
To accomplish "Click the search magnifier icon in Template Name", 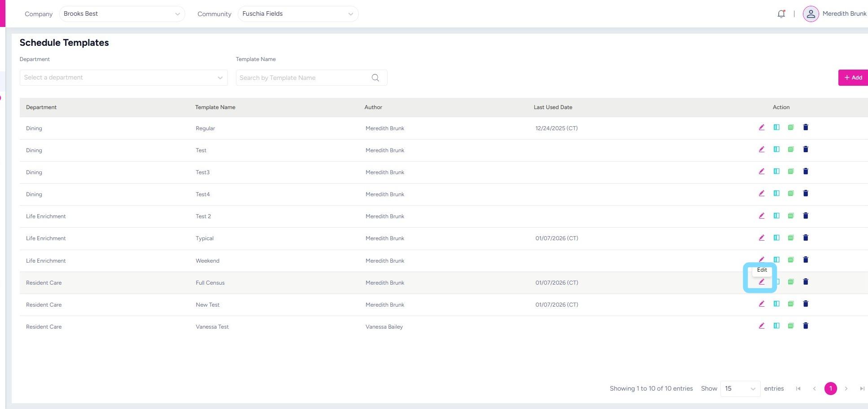I will tap(375, 78).
